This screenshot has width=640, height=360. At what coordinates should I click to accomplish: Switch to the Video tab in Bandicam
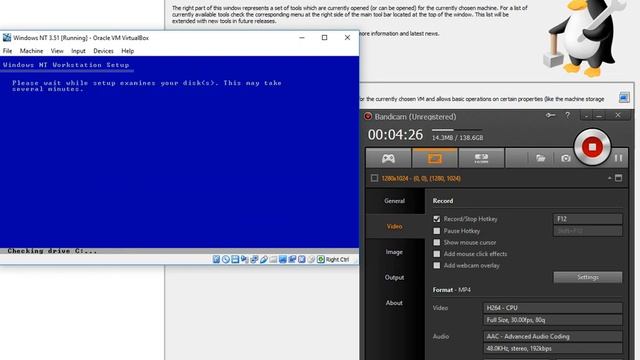(x=394, y=227)
